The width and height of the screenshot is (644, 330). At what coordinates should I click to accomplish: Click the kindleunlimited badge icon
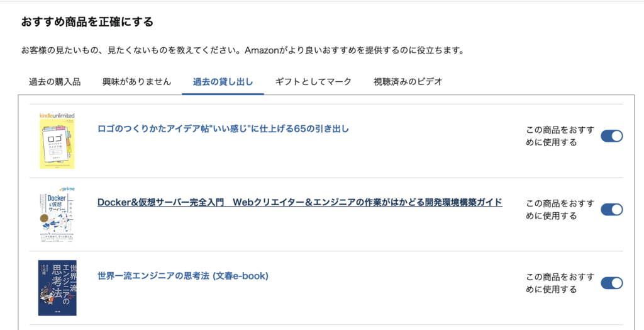click(x=57, y=116)
